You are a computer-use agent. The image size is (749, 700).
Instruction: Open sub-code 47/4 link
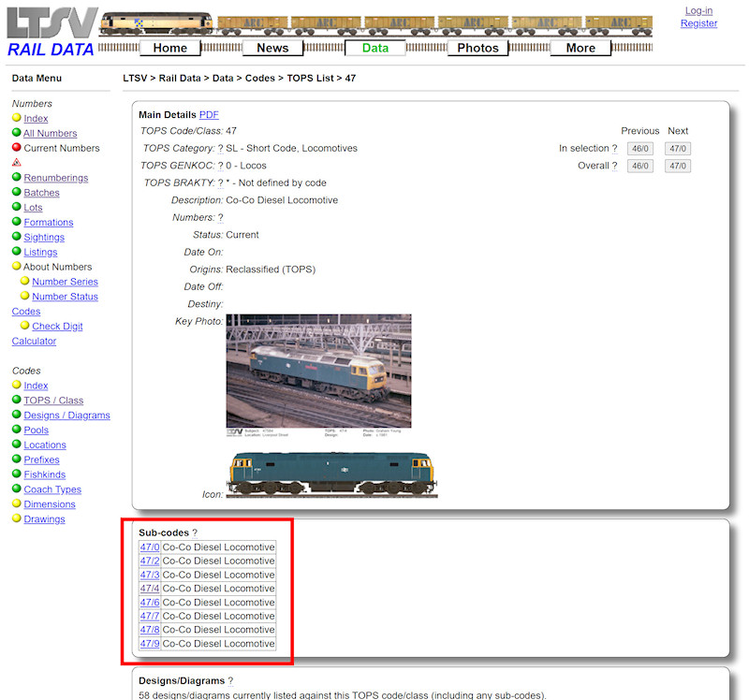coord(149,589)
